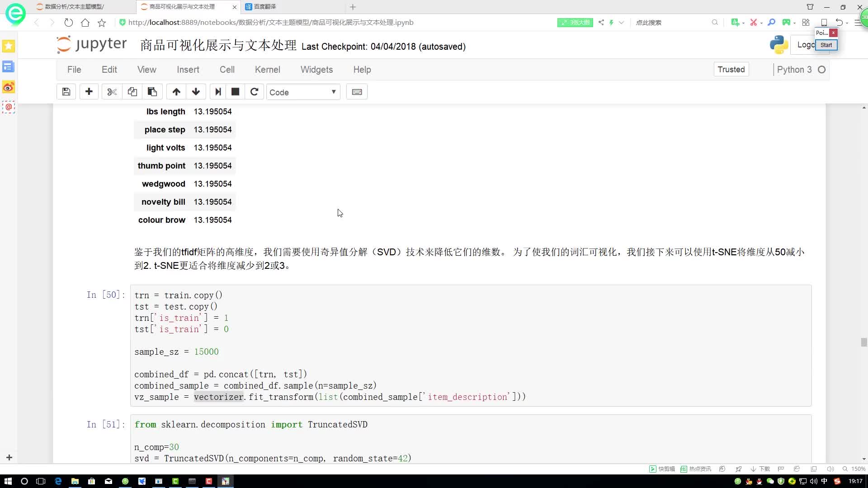Click browser back arrow
The image size is (868, 488).
point(37,22)
